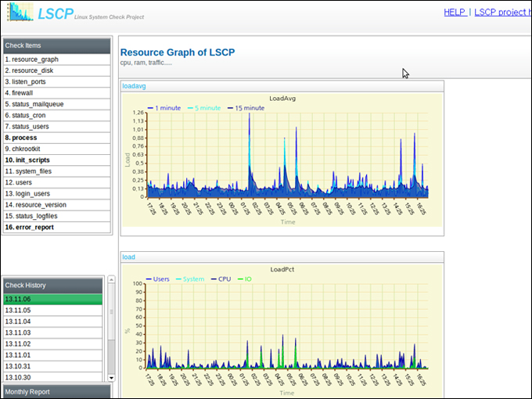Screen dimensions: 532x399
Task: Select the 13.11.06 check history entry
Action: point(19,299)
